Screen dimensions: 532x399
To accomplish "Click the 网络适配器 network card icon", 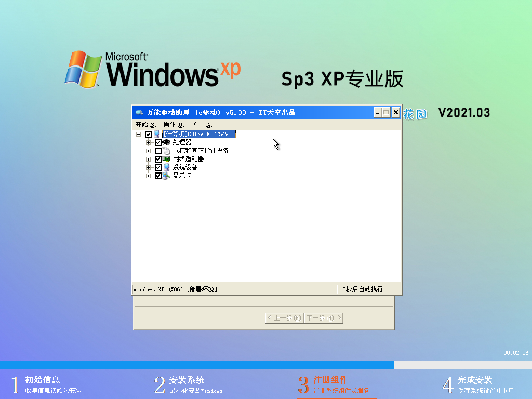I will coord(166,158).
